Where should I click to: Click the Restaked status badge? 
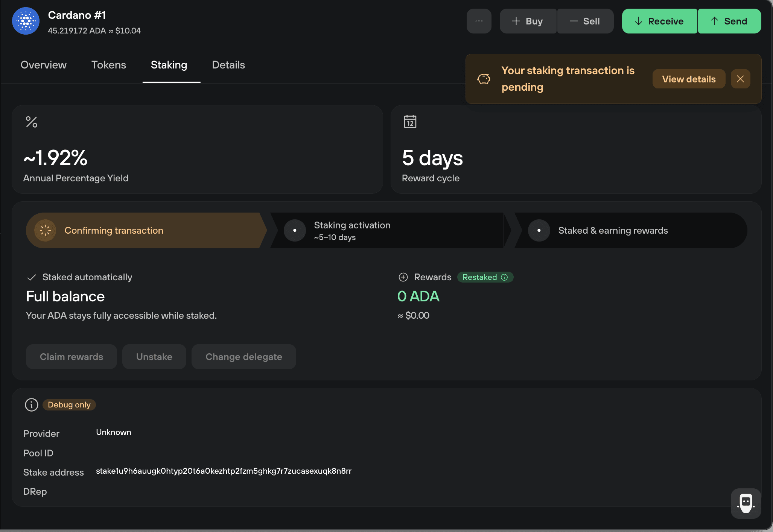point(485,277)
